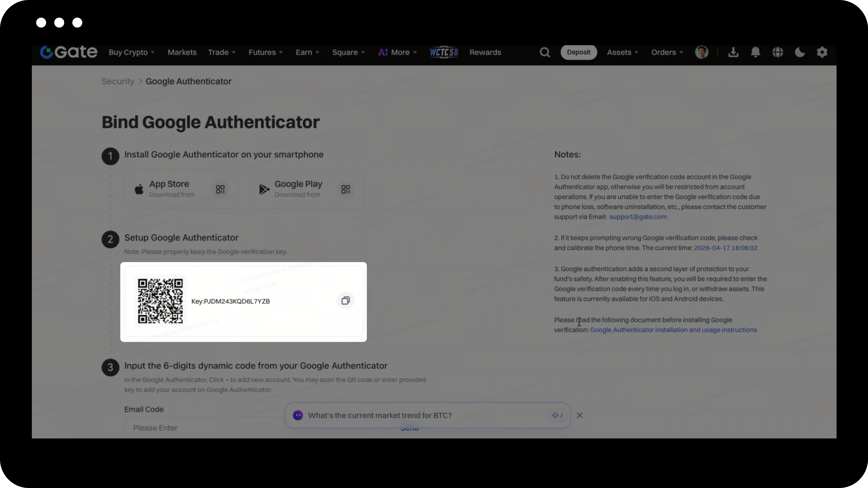Close the BTC market trend prompt
This screenshot has width=868, height=488.
click(580, 415)
